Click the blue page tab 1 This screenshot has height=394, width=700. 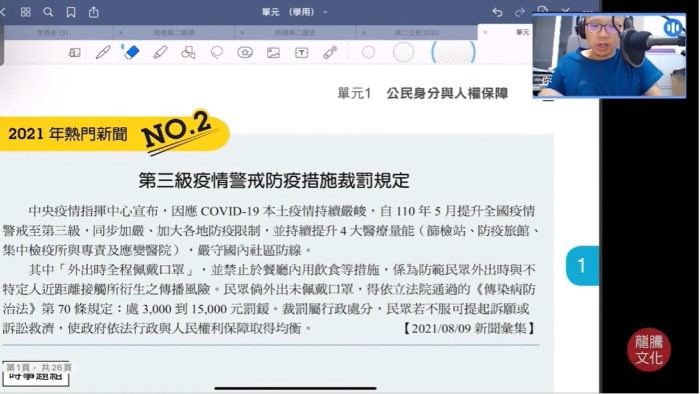tap(582, 265)
